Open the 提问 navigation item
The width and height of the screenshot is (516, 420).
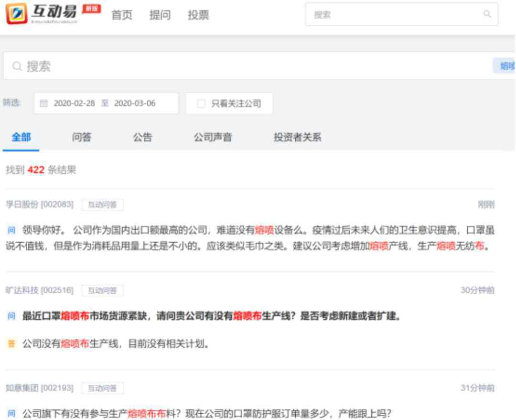coord(160,15)
